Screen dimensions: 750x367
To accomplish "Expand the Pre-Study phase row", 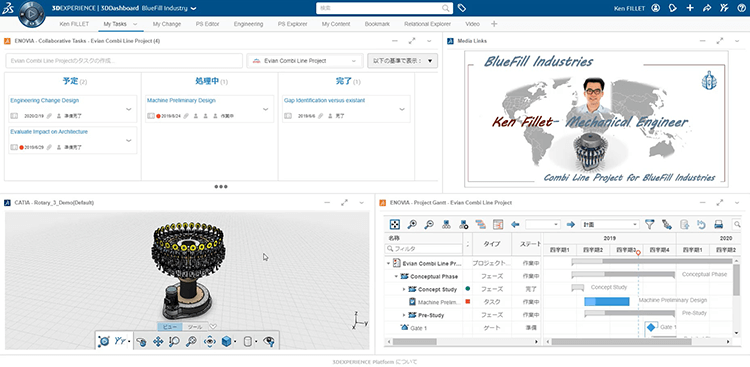I will 404,315.
